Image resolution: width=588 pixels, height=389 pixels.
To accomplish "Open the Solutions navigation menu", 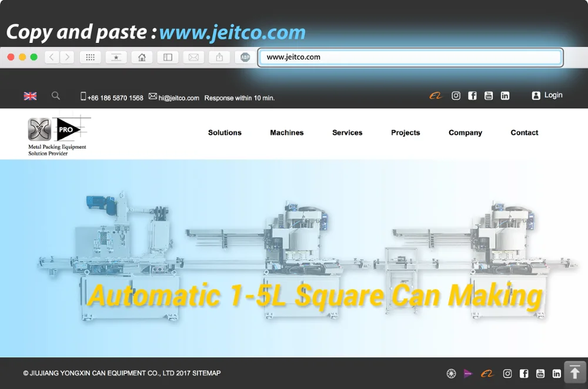I will click(225, 133).
